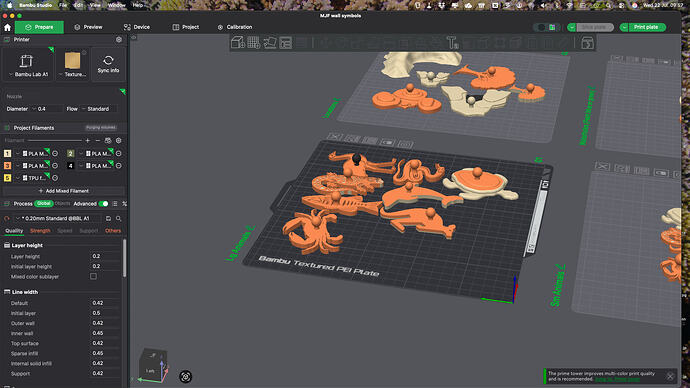Open the Add plate grid tool
Image resolution: width=690 pixels, height=388 pixels.
click(x=253, y=43)
